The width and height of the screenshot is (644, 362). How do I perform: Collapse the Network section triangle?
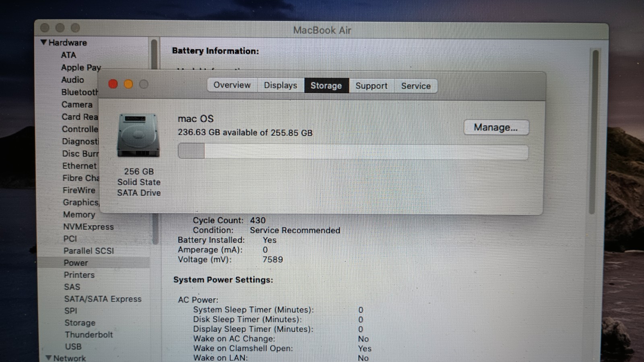click(48, 358)
